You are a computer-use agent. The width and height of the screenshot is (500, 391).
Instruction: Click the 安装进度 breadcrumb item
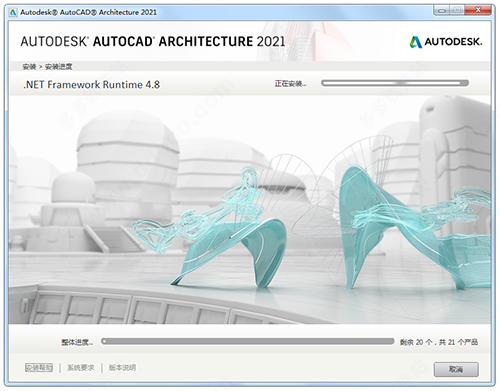point(58,67)
